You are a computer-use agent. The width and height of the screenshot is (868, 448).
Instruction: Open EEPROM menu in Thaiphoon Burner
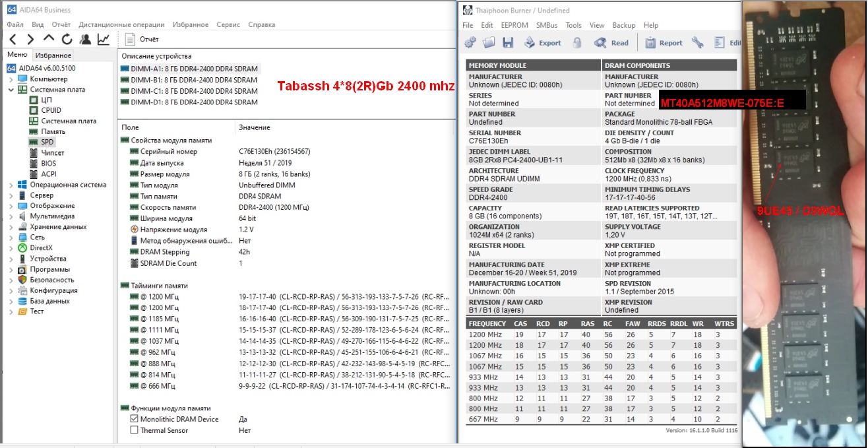(x=514, y=25)
